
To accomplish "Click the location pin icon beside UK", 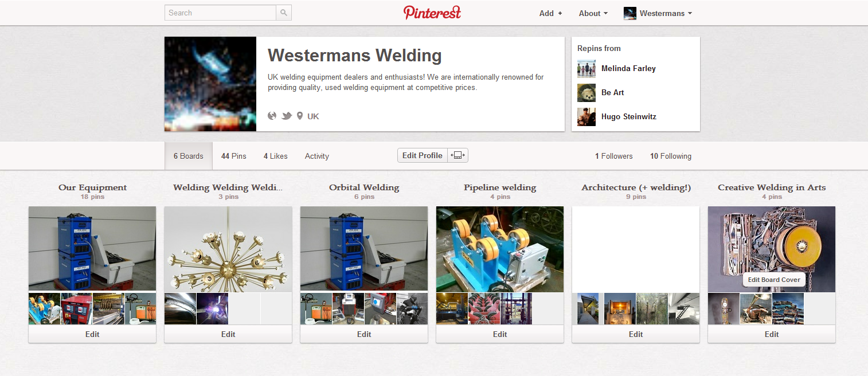I will pyautogui.click(x=299, y=116).
